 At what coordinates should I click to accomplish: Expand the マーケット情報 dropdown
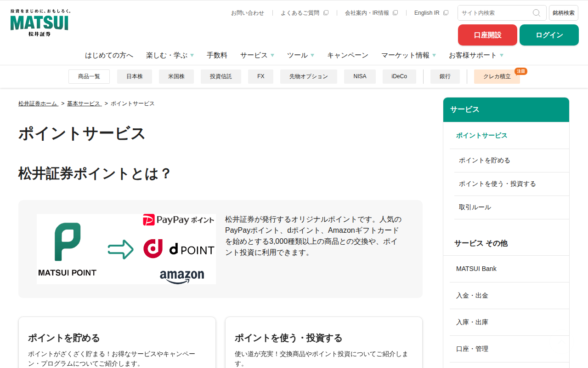point(409,55)
